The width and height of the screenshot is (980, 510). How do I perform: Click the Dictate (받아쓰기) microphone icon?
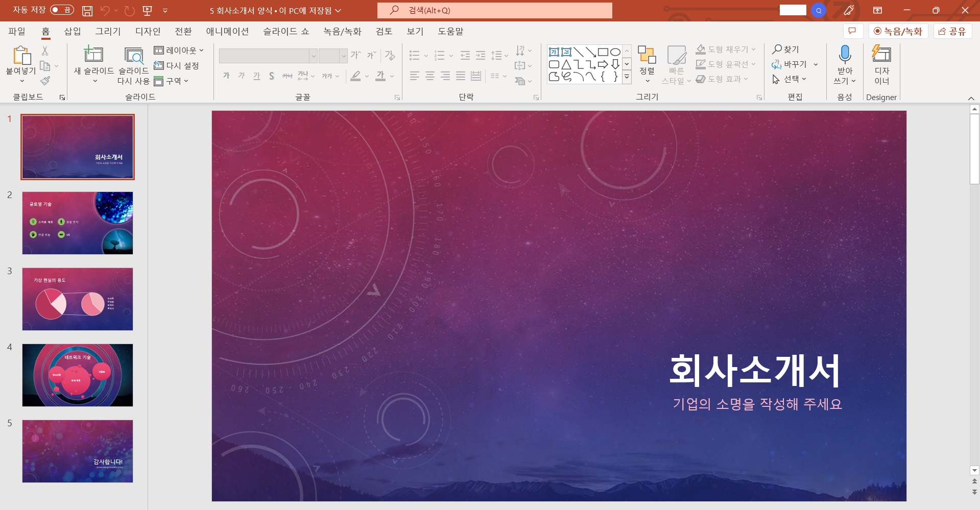[845, 54]
